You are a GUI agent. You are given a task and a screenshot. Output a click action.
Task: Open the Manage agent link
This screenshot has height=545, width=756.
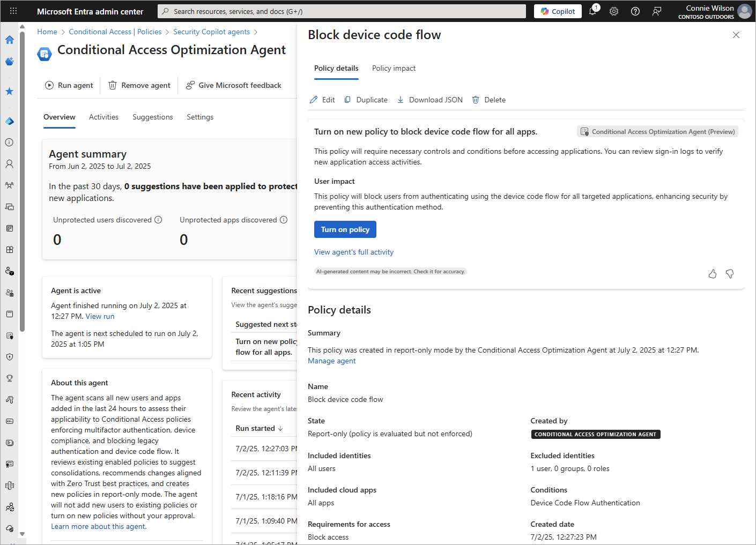pos(331,361)
